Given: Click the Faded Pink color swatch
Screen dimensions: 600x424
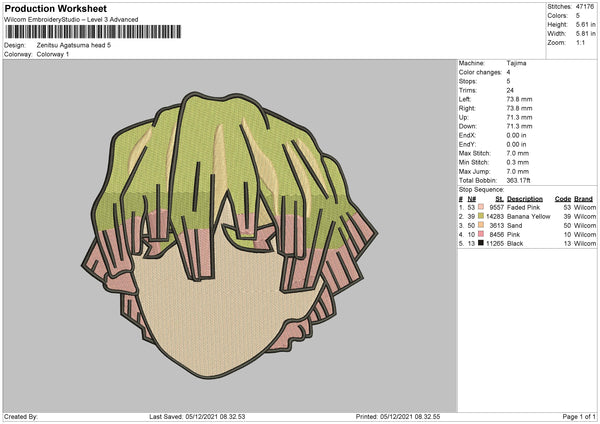Looking at the screenshot, I should (481, 207).
